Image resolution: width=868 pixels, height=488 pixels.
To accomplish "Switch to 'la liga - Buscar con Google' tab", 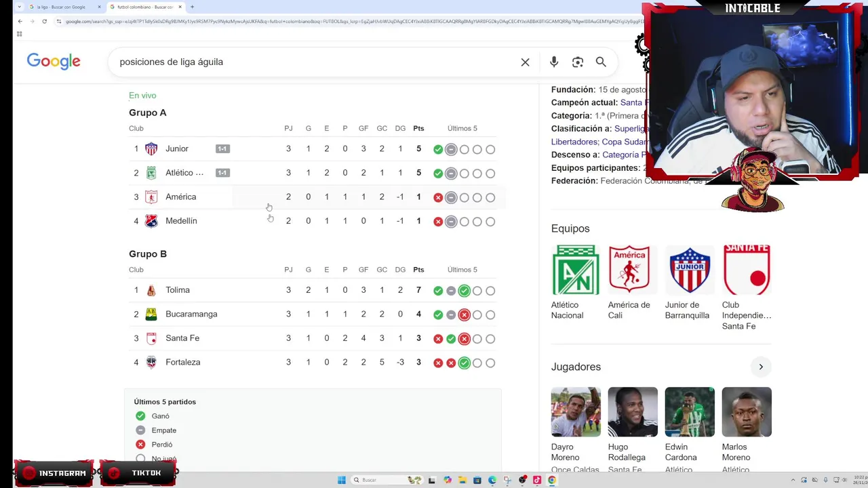I will tap(63, 7).
